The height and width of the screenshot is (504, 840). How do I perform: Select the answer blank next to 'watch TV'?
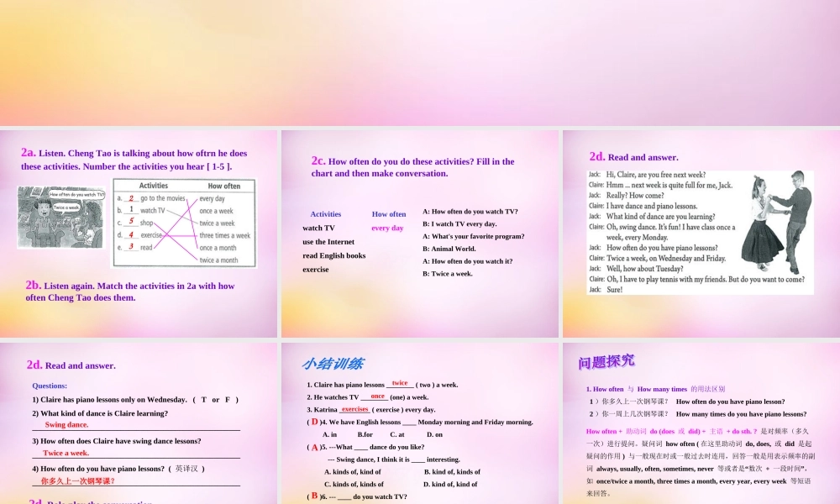tap(387, 228)
